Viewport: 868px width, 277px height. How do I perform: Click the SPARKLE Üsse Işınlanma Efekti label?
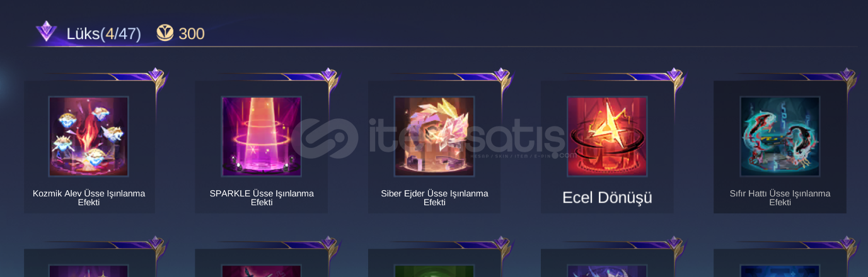point(262,198)
